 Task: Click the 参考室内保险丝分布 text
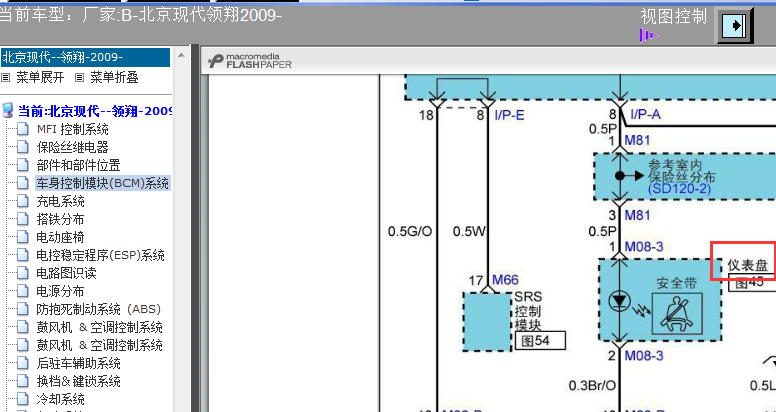pos(682,171)
